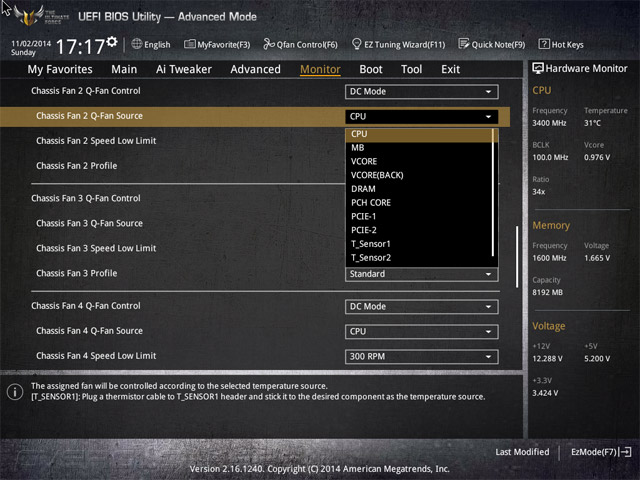Click the MyFavorite folder icon
This screenshot has width=640, height=480.
coord(189,44)
